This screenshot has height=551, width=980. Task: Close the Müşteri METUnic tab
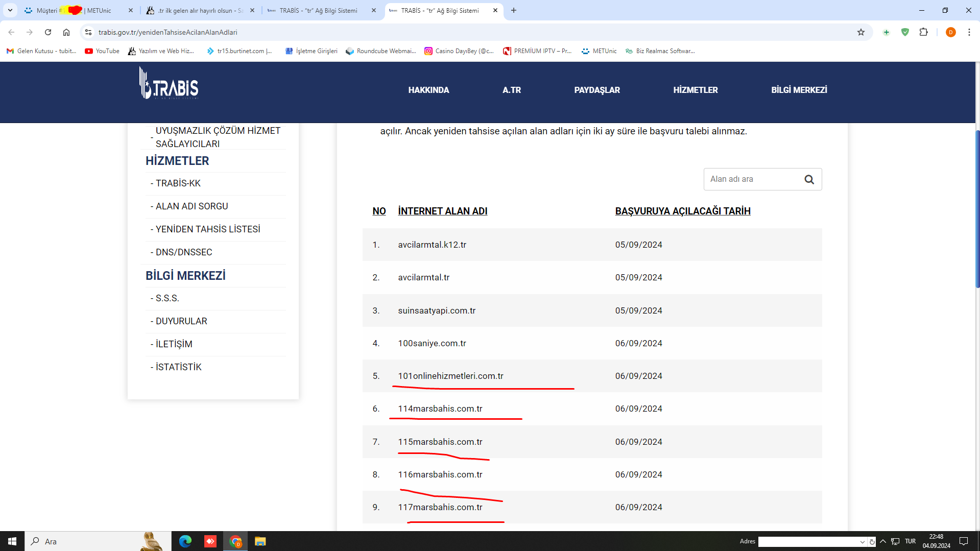[x=131, y=10]
